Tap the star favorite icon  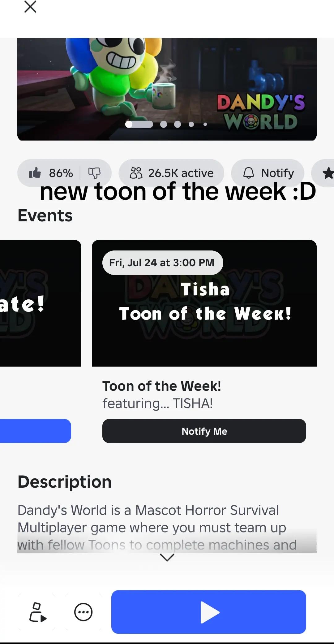pos(327,173)
